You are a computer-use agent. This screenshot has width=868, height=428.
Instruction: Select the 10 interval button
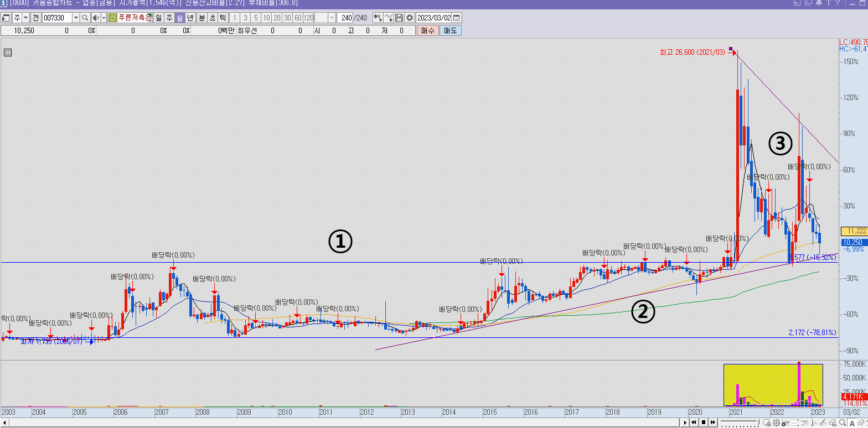point(266,18)
